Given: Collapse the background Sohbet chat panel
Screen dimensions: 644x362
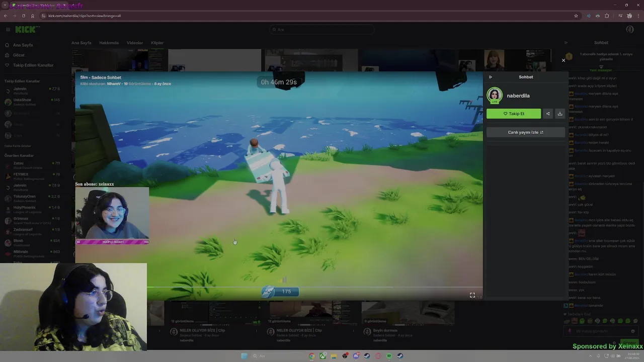Looking at the screenshot, I should (566, 43).
